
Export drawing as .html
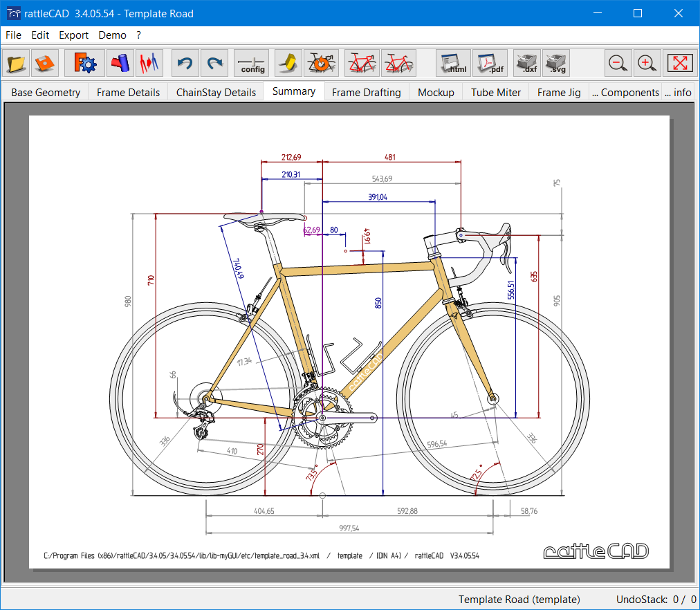453,63
